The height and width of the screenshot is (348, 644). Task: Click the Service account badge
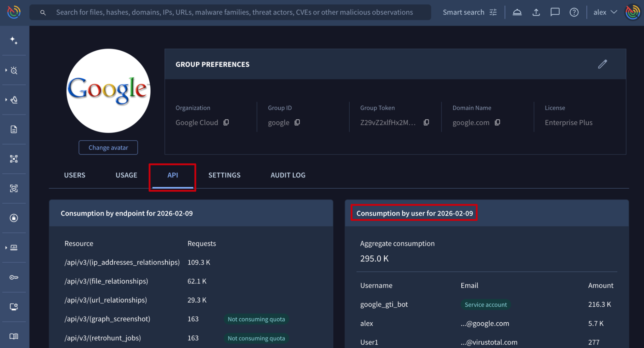(x=486, y=305)
